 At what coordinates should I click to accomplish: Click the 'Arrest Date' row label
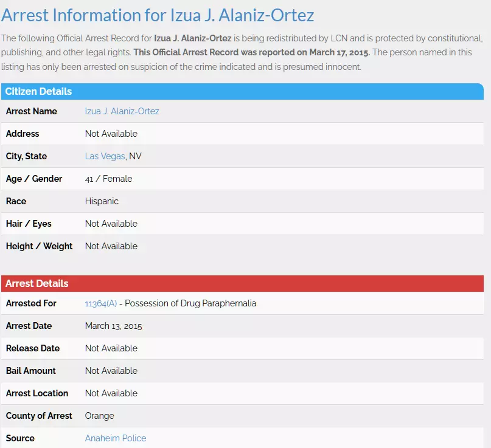[29, 326]
